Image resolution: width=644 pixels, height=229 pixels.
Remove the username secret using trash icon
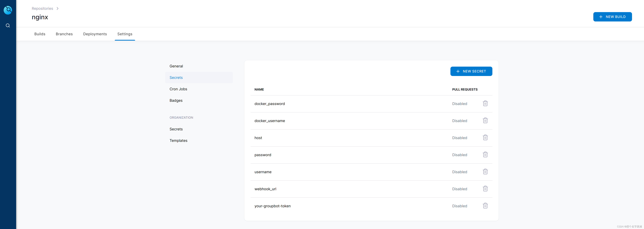(x=485, y=172)
